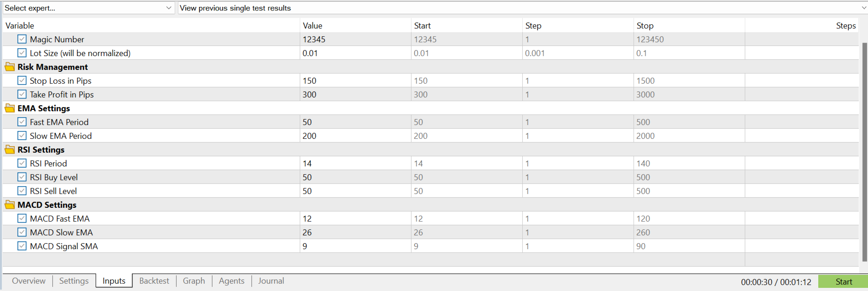Screen dimensions: 868x291
Task: Open the Graph tab
Action: 194,281
